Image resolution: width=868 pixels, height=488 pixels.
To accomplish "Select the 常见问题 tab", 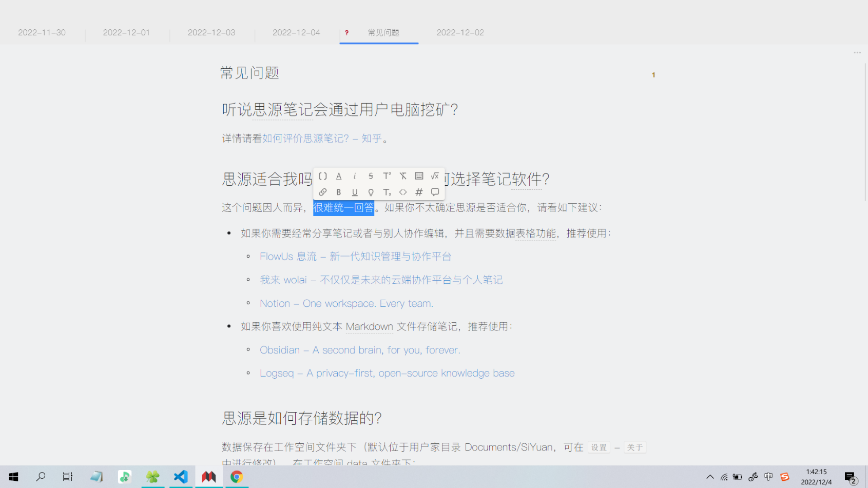I will coord(379,32).
